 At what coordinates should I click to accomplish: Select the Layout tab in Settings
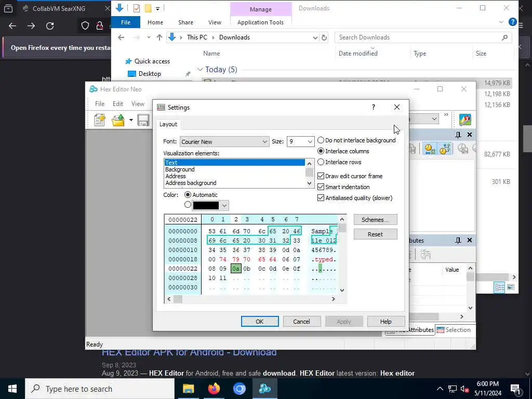pos(168,124)
